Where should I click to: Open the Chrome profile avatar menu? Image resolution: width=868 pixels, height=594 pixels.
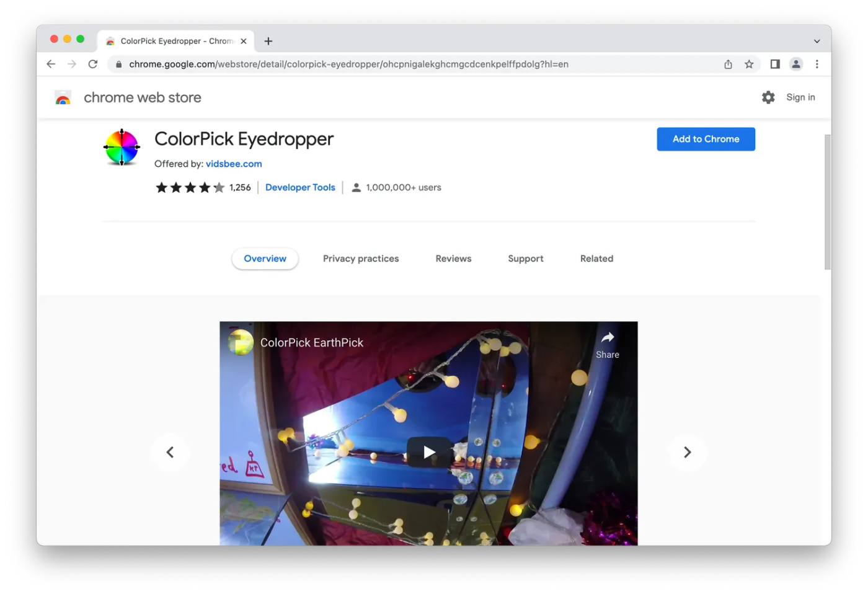[x=796, y=64]
